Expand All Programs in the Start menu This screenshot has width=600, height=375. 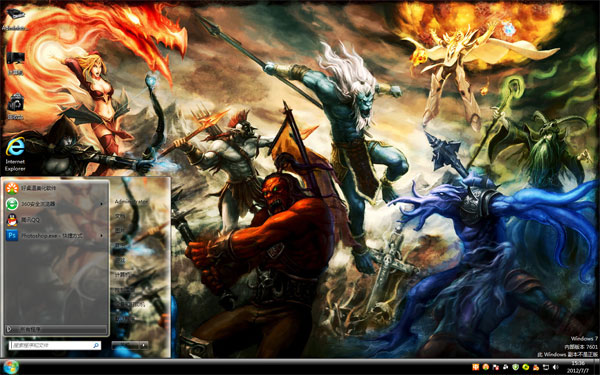click(x=56, y=329)
